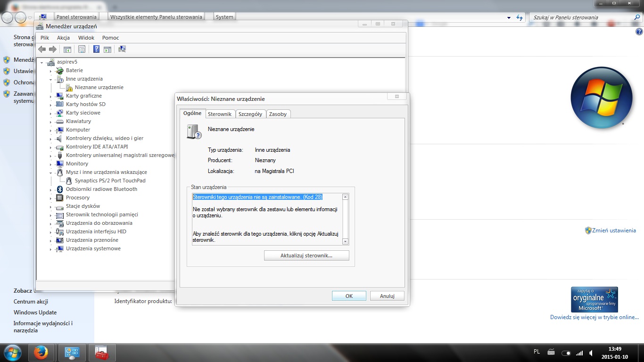Switch to the Sterownik tab

click(x=220, y=114)
